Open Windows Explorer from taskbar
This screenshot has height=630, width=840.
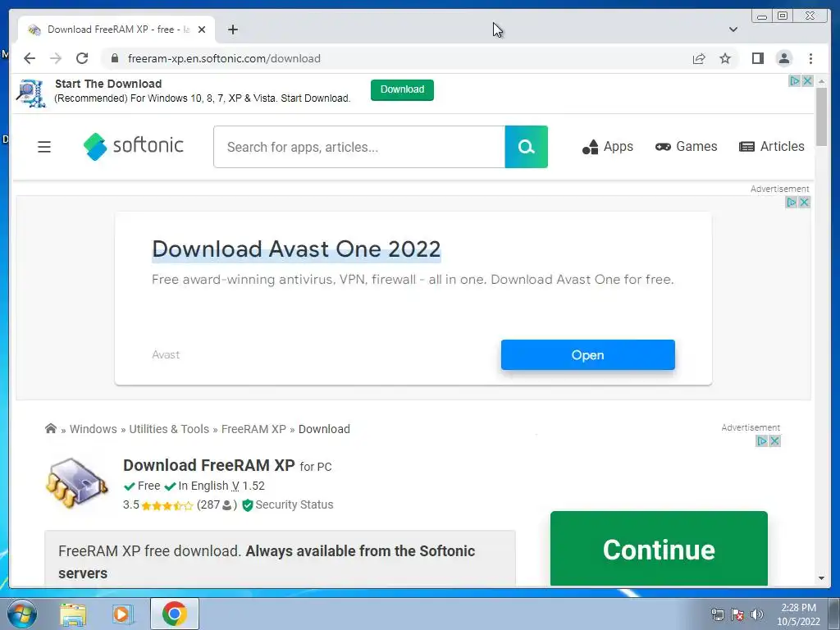pos(73,614)
